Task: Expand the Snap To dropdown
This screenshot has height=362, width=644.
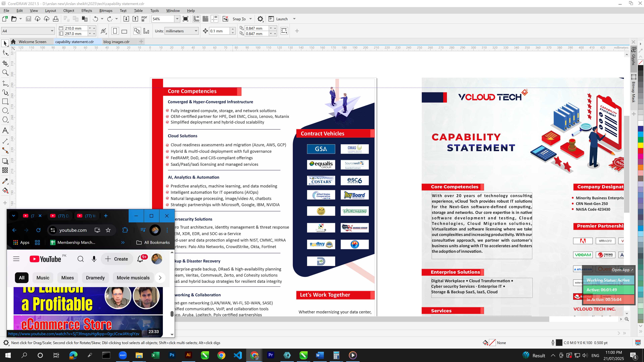Action: click(251, 19)
